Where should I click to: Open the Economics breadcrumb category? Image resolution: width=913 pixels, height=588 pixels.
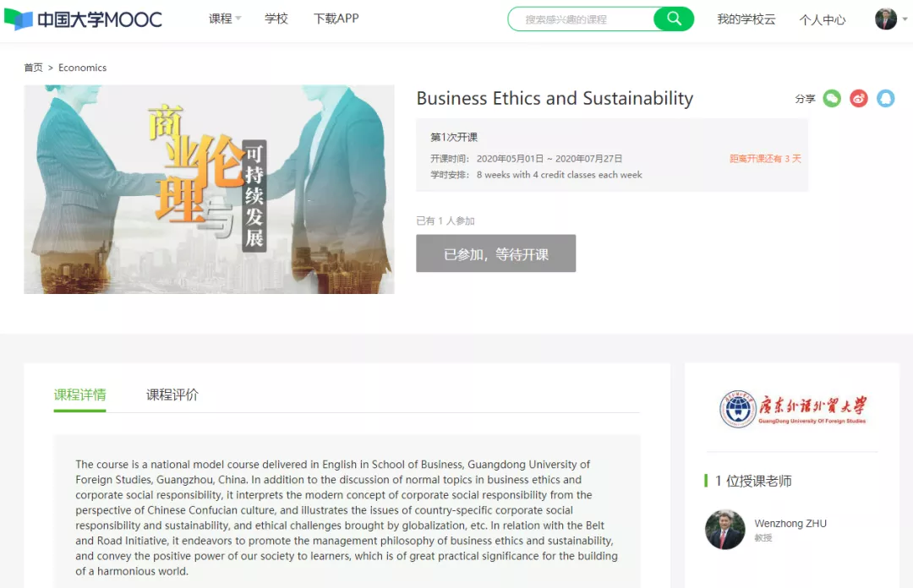point(82,68)
